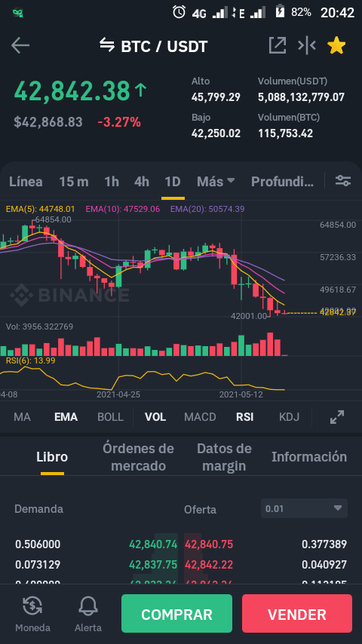Tap the back arrow icon
Image resolution: width=362 pixels, height=644 pixels.
pos(20,45)
